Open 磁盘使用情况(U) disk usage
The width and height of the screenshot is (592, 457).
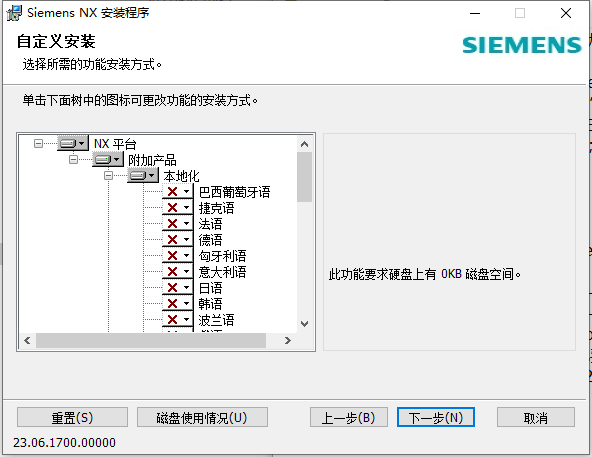coord(202,417)
